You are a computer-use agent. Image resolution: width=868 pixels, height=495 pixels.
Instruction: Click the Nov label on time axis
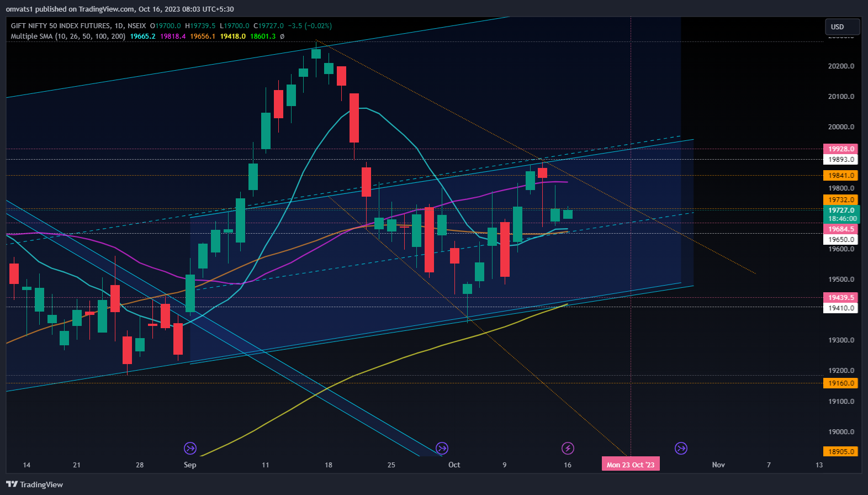[x=718, y=465]
